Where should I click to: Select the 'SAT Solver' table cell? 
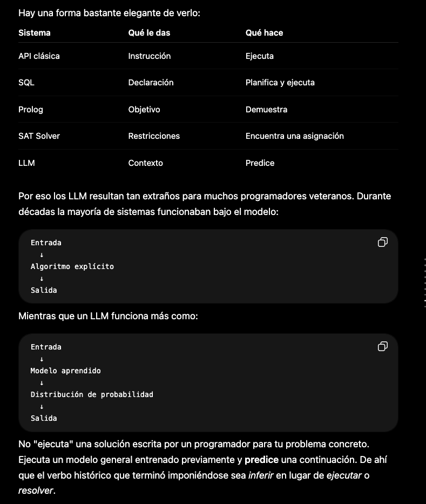coord(39,136)
